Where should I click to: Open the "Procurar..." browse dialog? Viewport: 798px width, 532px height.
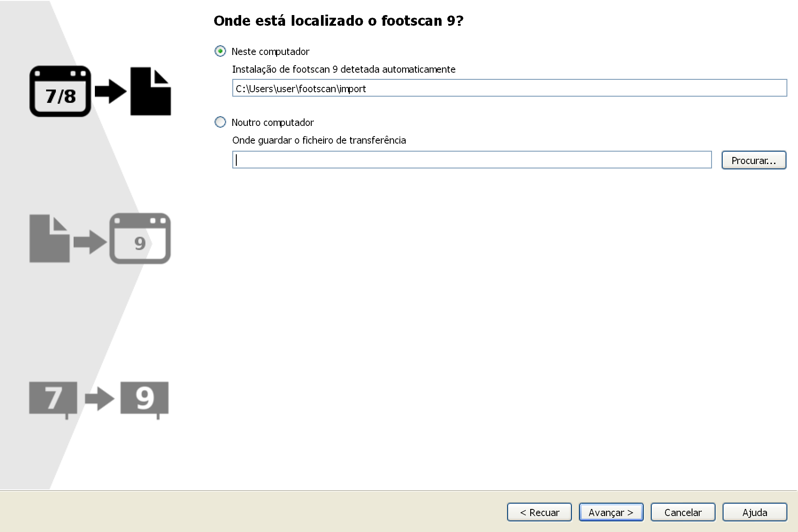(x=754, y=160)
